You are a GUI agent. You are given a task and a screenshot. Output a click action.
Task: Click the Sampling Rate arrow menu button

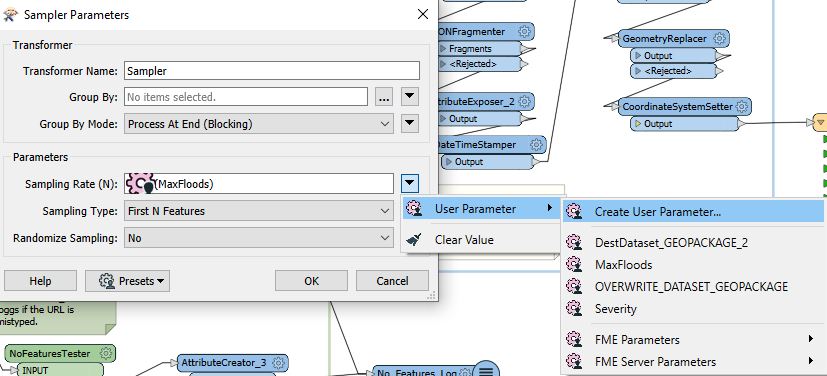coord(410,183)
